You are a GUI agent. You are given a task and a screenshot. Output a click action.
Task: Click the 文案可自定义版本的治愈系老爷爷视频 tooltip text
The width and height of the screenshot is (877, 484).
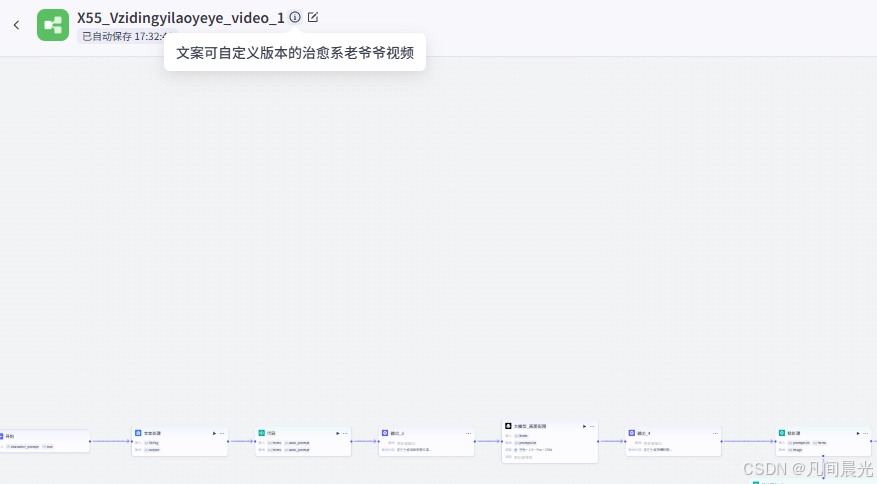[295, 53]
